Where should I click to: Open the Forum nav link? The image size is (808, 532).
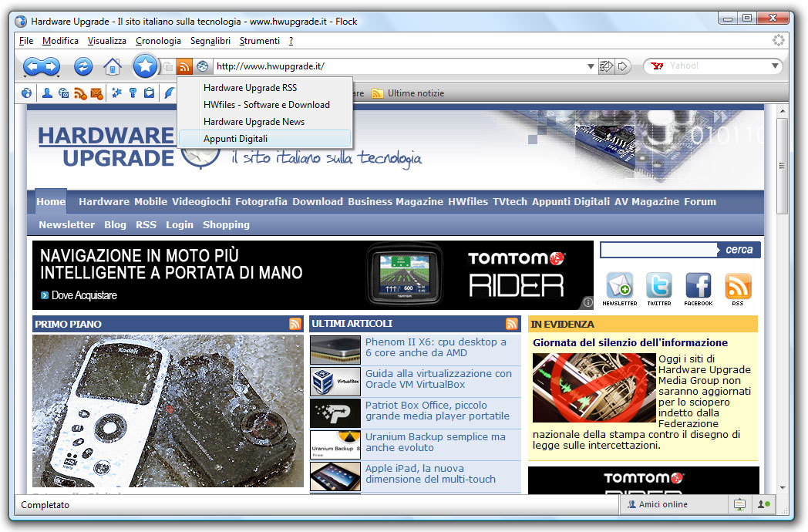coord(700,201)
